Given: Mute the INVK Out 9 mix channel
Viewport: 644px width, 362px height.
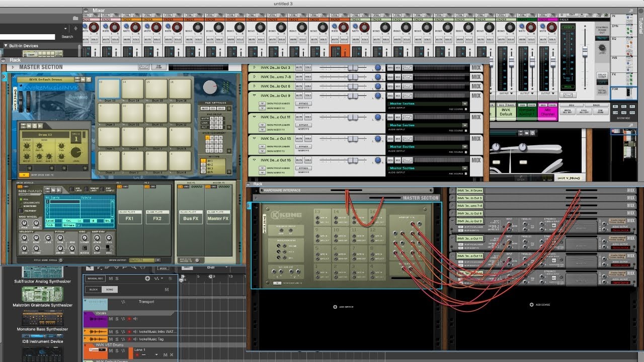Looking at the screenshot, I should coord(299,96).
